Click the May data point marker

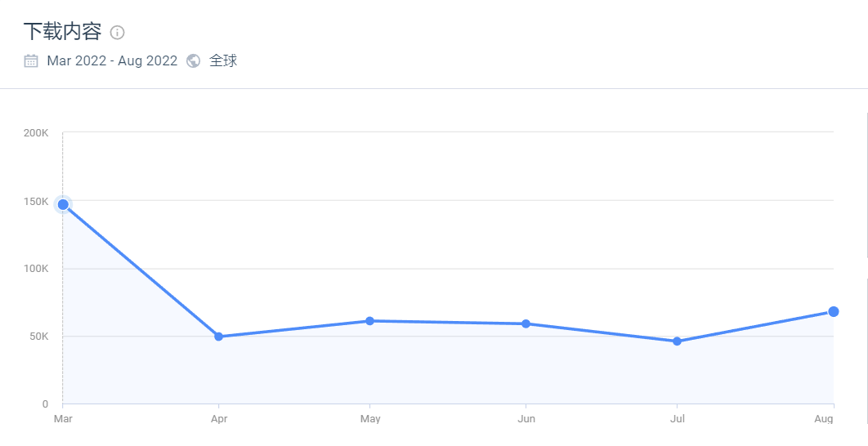click(x=369, y=321)
